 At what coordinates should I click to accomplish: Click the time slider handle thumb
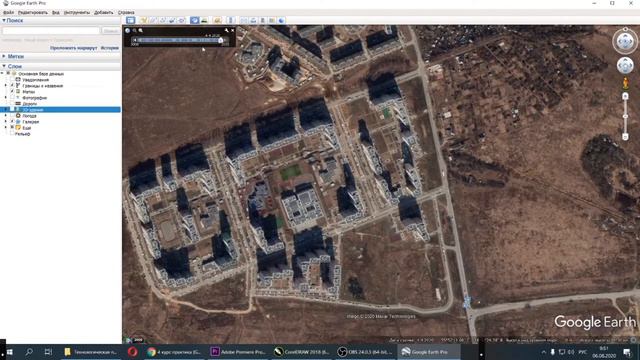220,40
